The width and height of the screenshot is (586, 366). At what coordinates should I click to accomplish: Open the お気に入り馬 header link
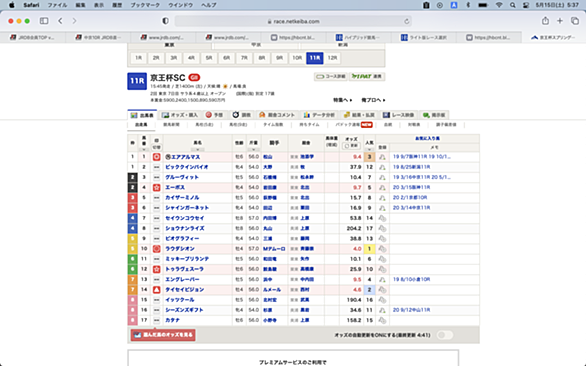point(427,139)
